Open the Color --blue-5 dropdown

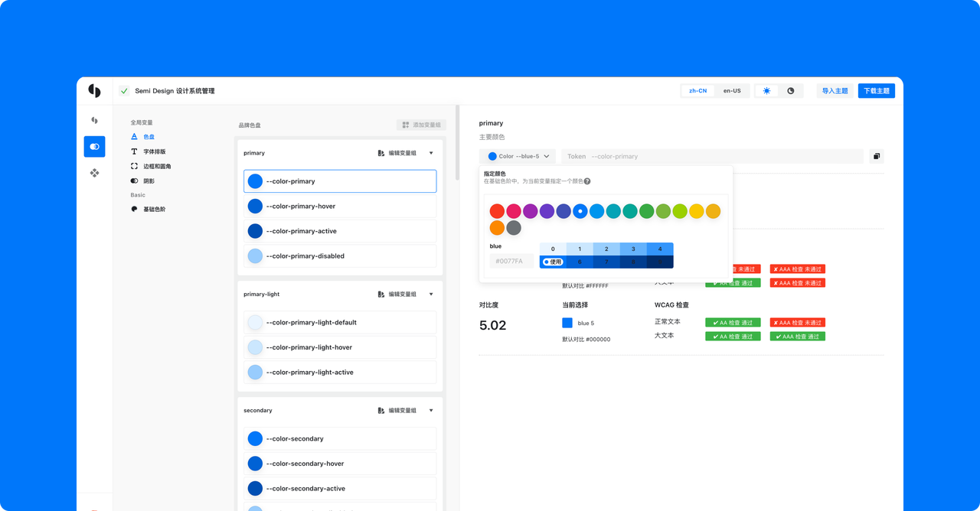(x=518, y=156)
